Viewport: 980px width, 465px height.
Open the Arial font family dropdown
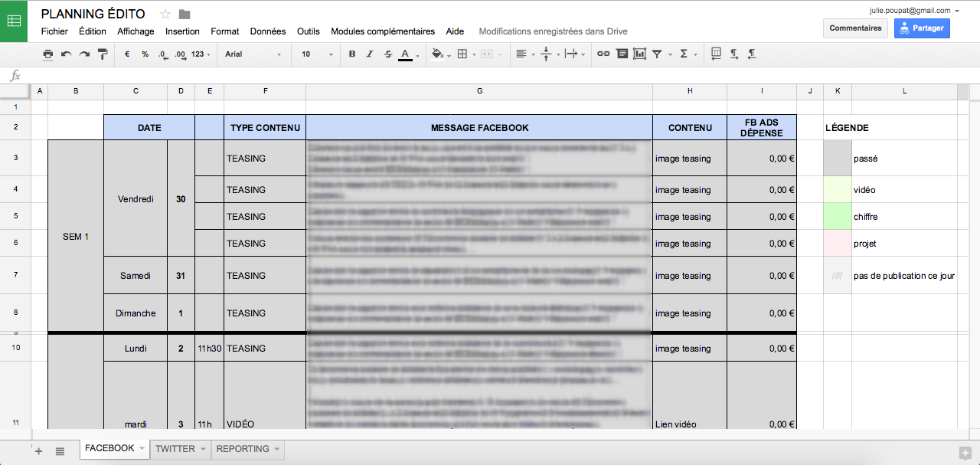[x=253, y=54]
